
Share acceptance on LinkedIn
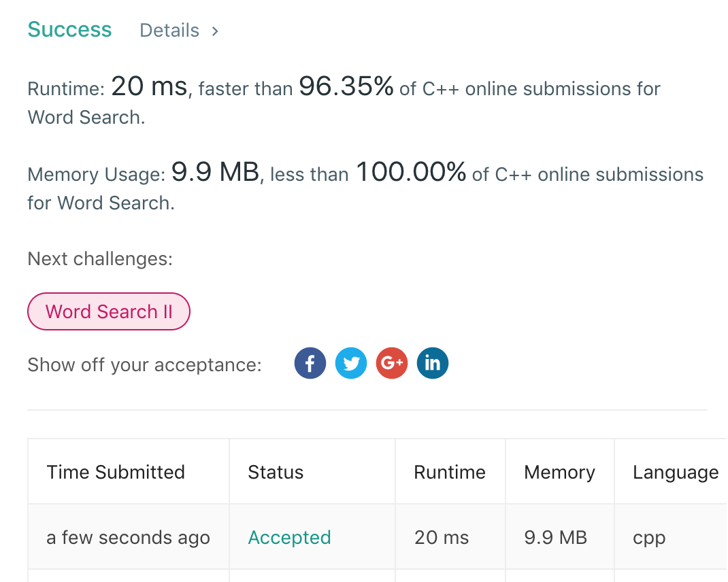coord(433,363)
